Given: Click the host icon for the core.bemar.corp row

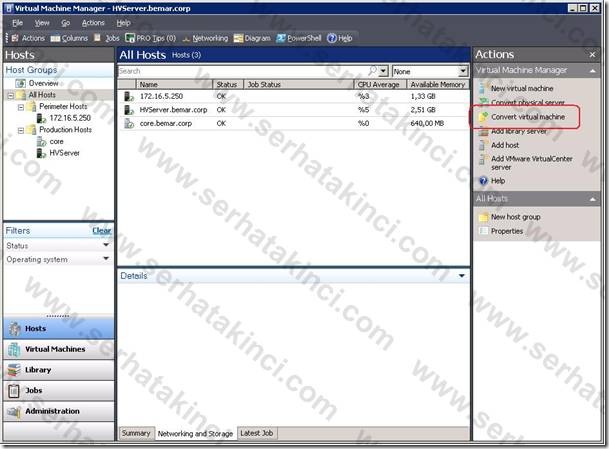Looking at the screenshot, I should click(129, 123).
